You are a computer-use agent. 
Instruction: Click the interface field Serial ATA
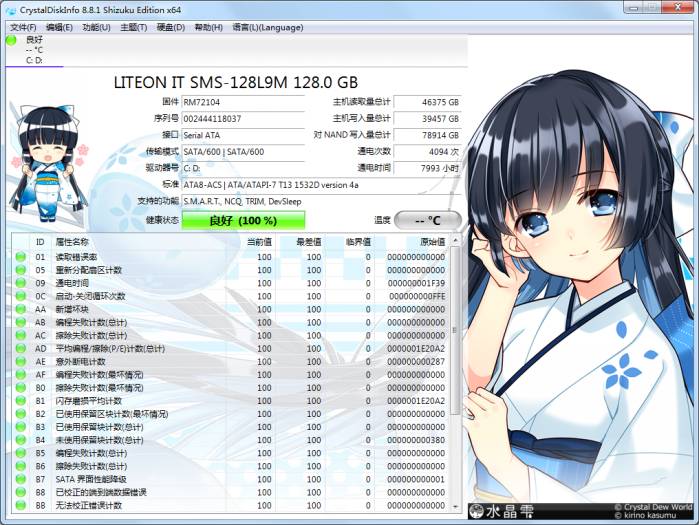243,135
